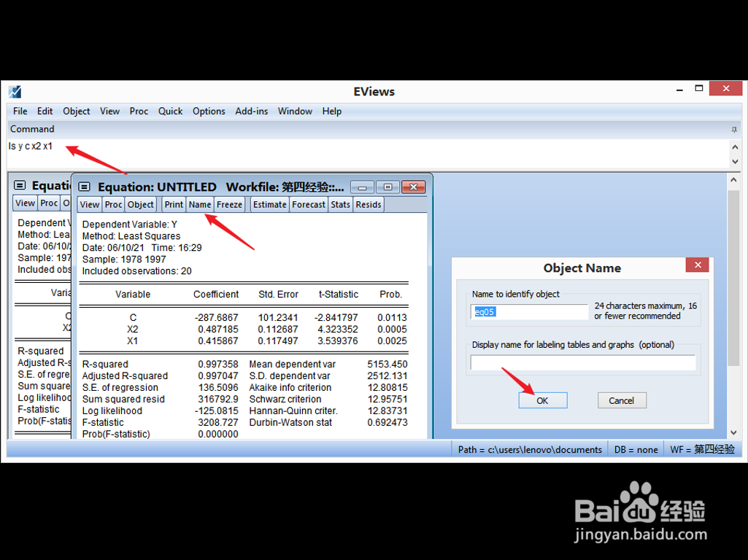Click the EViews application logo icon
Screen dimensions: 748x560
click(x=15, y=91)
